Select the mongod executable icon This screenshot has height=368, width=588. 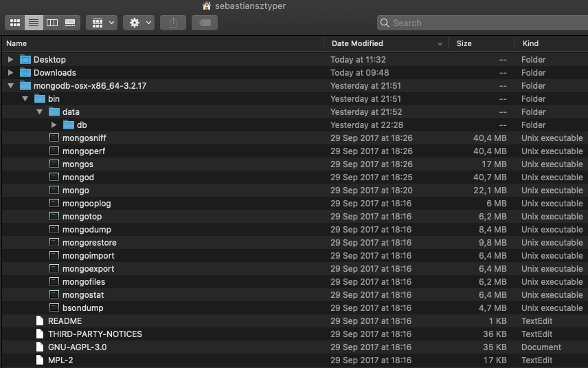(54, 177)
